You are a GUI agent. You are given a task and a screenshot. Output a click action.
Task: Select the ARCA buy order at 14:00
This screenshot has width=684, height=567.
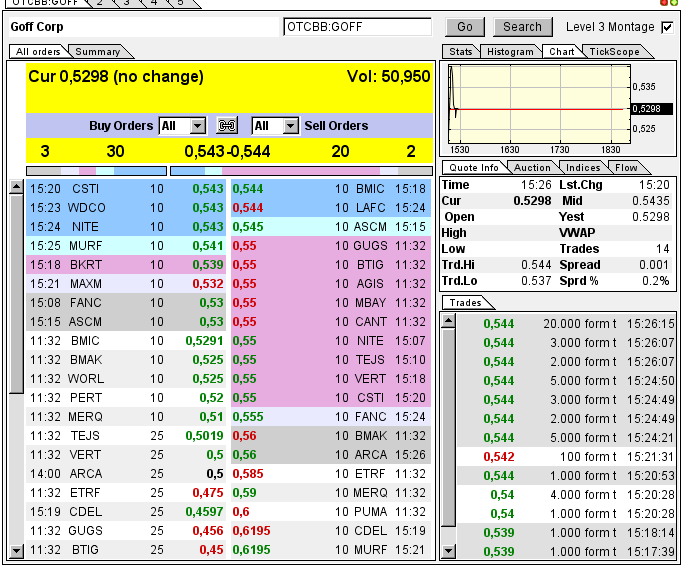[x=126, y=474]
